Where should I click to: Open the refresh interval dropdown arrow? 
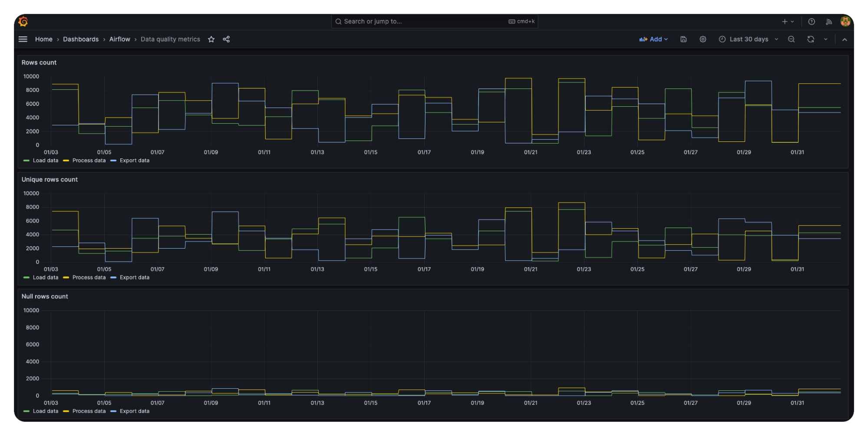click(825, 39)
